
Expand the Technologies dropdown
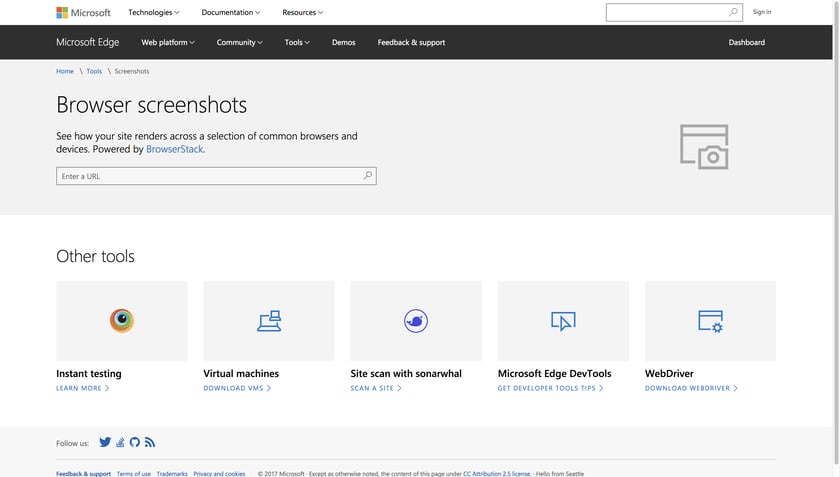[154, 12]
